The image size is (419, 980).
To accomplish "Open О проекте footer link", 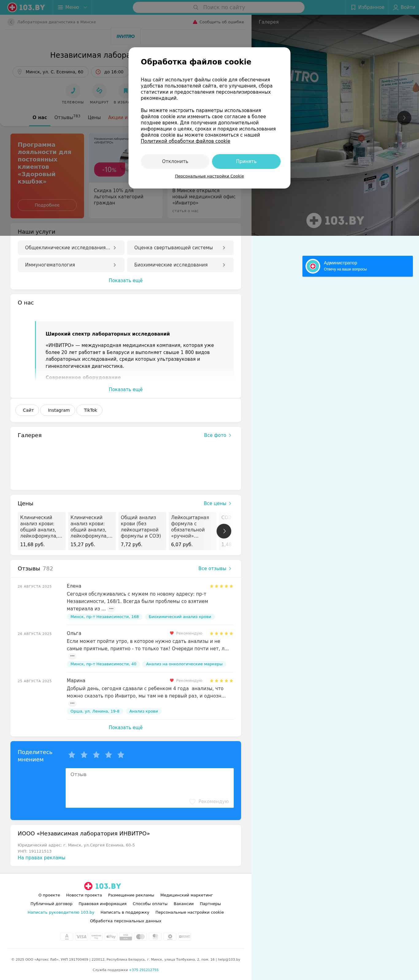I will 49,895.
